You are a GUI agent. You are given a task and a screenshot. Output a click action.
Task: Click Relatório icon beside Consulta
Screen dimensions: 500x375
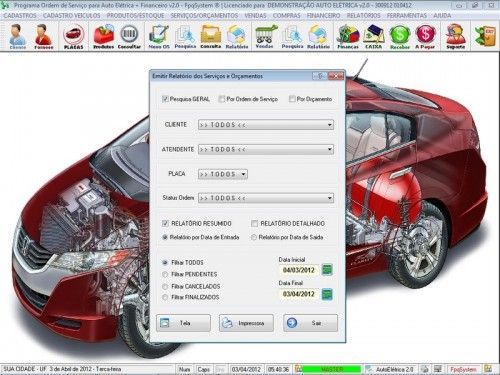pos(237,37)
